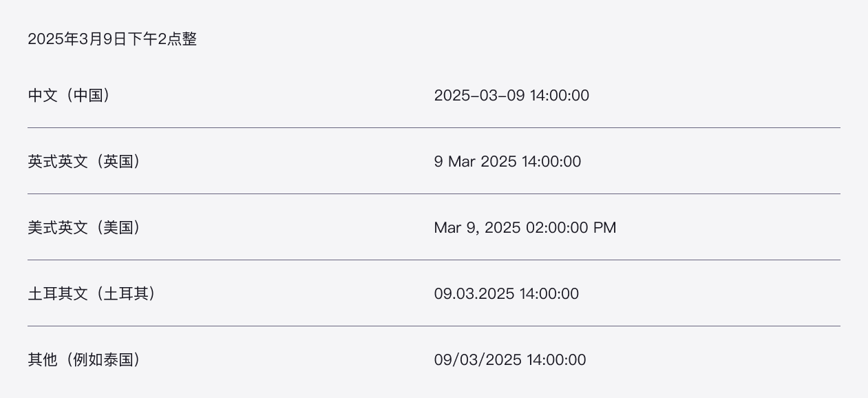The width and height of the screenshot is (868, 398).
Task: Click 14:00:00 in the China format row
Action: point(560,95)
